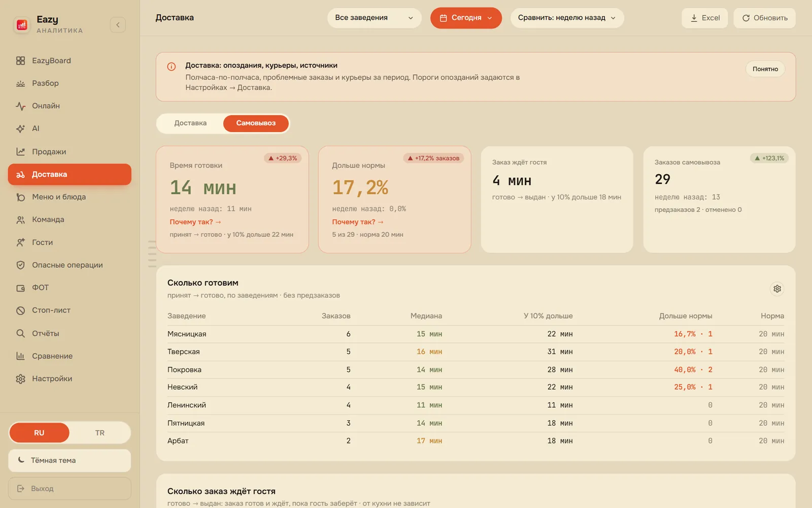Click the Дольше нормы column header

(686, 316)
